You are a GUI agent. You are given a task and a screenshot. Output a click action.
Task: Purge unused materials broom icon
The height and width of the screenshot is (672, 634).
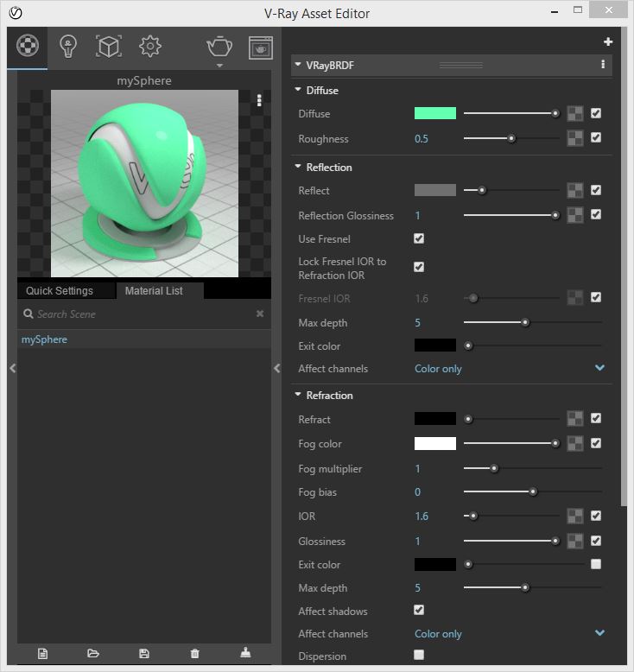pyautogui.click(x=245, y=653)
